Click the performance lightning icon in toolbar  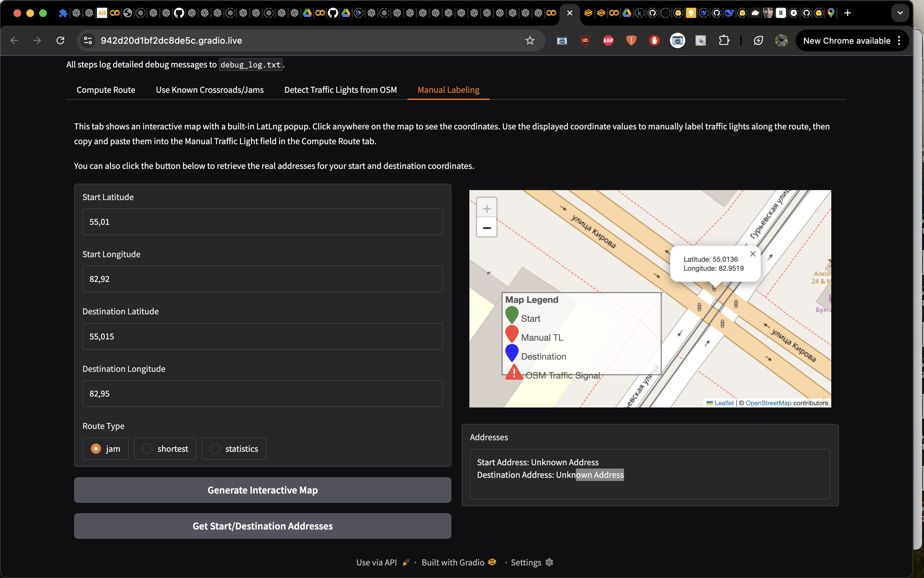[x=758, y=40]
